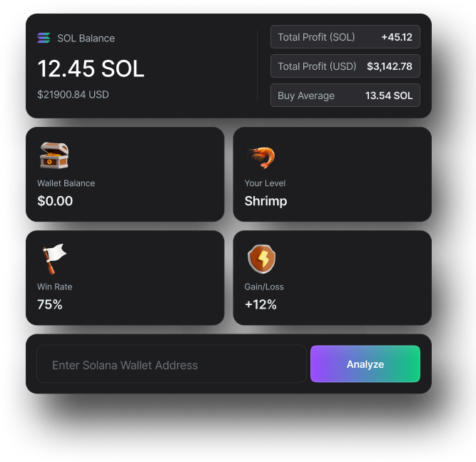This screenshot has height=462, width=476.
Task: Click the Solana logo icon
Action: click(44, 38)
